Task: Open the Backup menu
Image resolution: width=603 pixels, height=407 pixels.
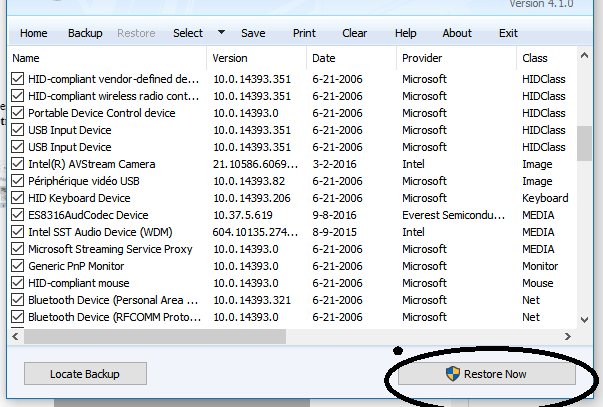Action: pyautogui.click(x=85, y=33)
